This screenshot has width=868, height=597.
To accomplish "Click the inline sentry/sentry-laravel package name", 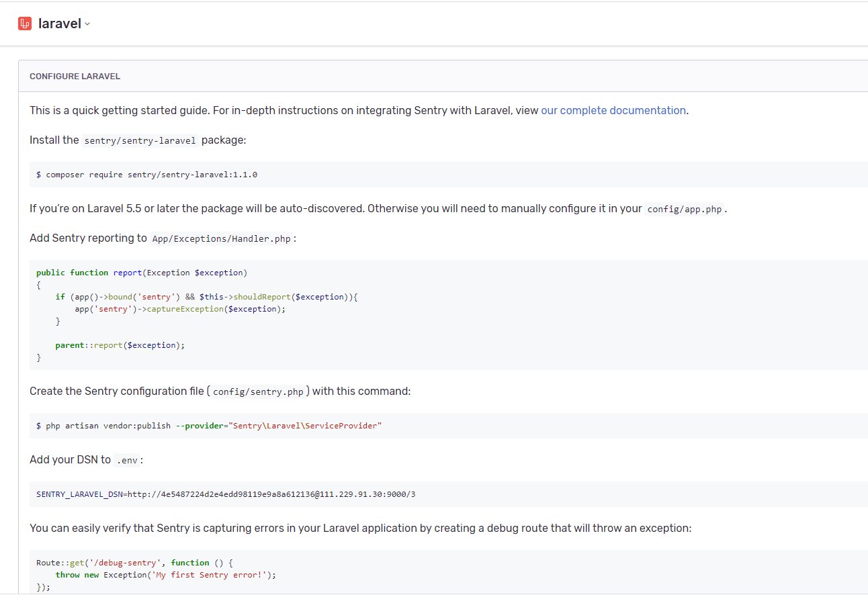I will coord(140,140).
